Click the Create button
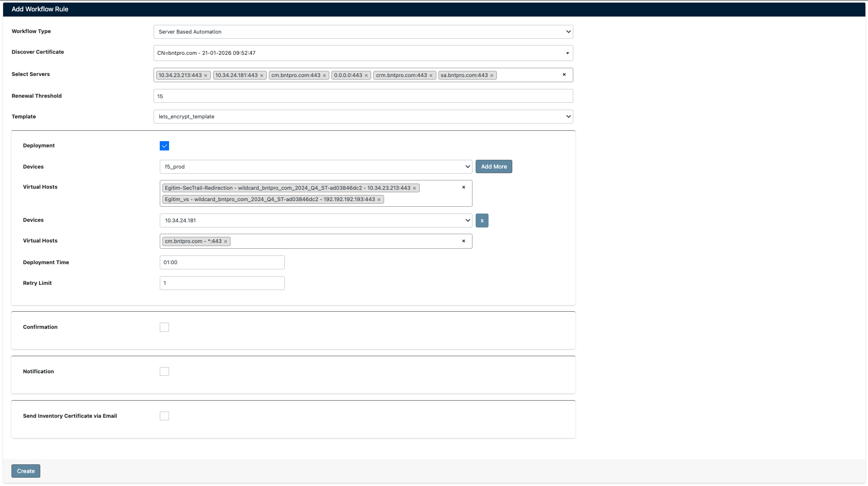The height and width of the screenshot is (486, 868). 25,470
